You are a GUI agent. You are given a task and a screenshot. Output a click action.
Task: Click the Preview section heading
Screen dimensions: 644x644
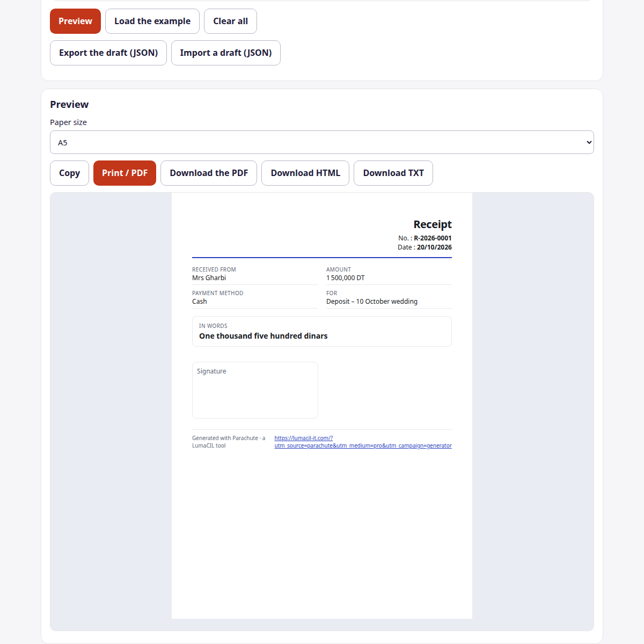pos(69,105)
